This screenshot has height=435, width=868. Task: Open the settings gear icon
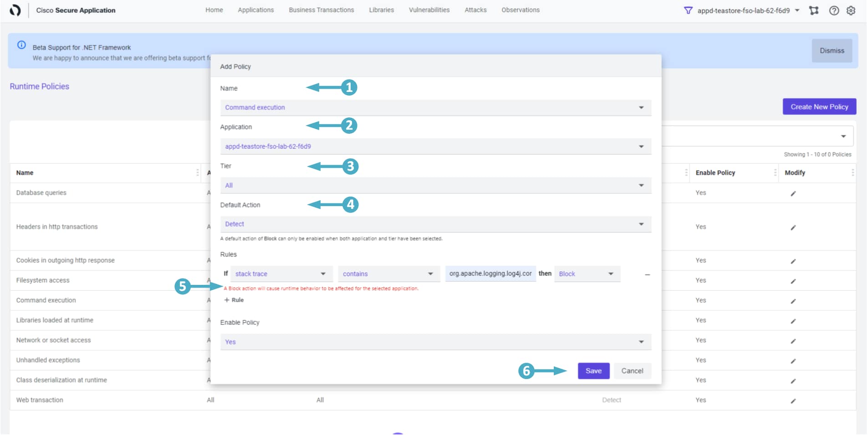click(851, 10)
